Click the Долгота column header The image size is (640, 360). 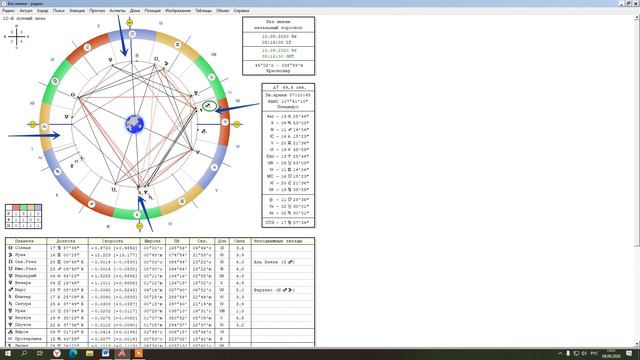[67, 241]
